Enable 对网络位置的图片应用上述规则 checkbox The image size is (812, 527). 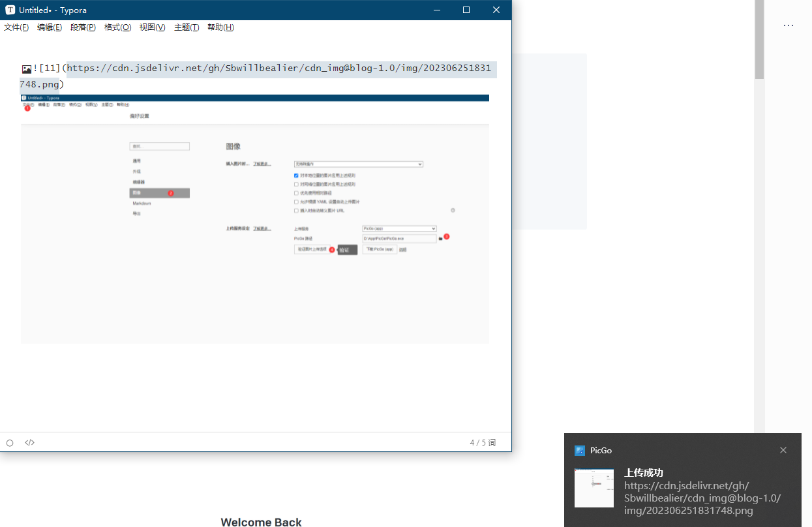pos(295,183)
